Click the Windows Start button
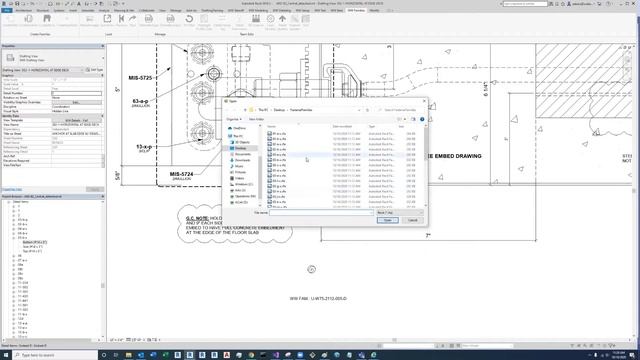This screenshot has height=360, width=640. [6, 355]
